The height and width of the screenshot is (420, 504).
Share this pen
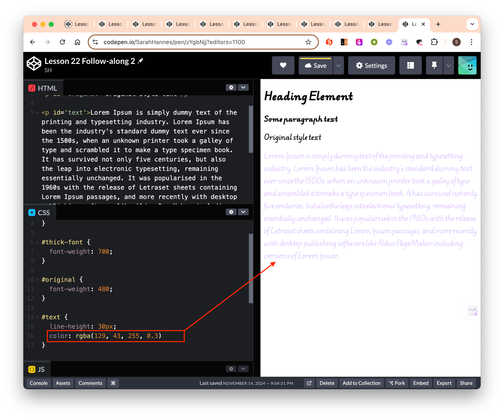pyautogui.click(x=466, y=383)
